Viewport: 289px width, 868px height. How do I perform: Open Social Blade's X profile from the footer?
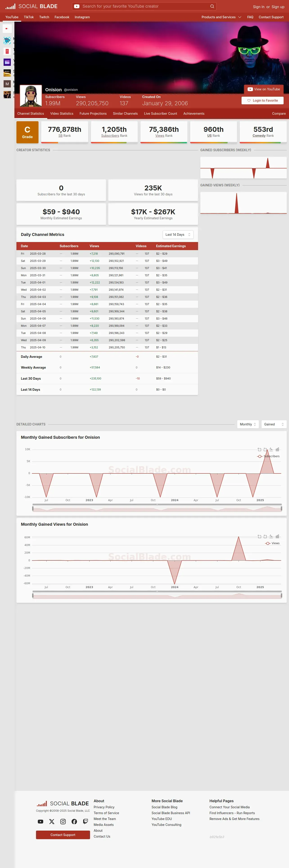coord(52,822)
